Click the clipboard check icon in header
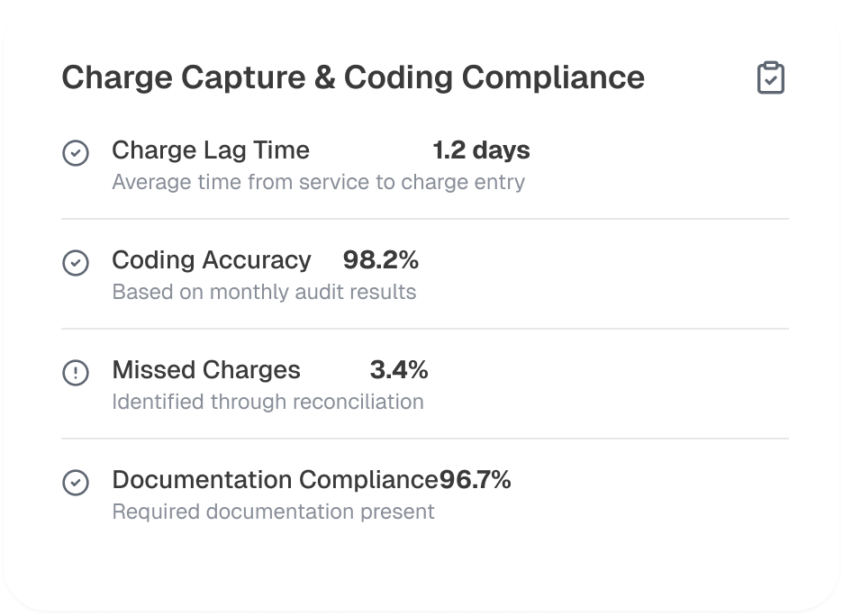The image size is (843, 616). (770, 77)
